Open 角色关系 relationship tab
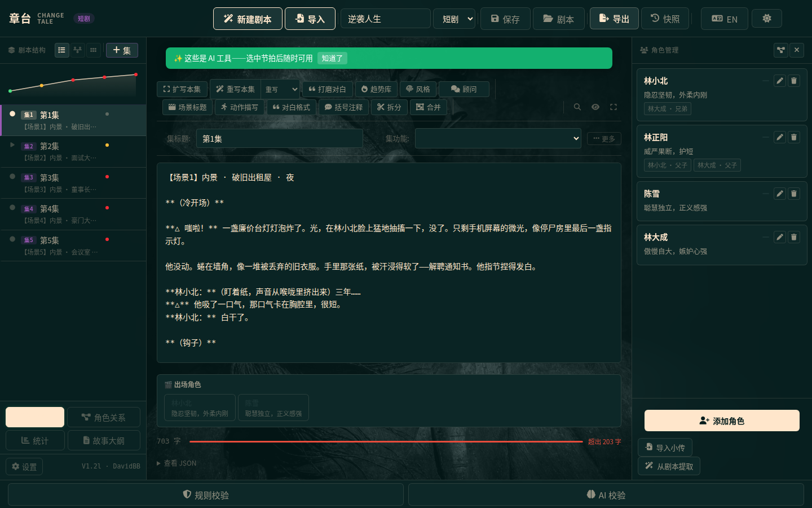Viewport: 812px width, 508px height. [x=104, y=417]
